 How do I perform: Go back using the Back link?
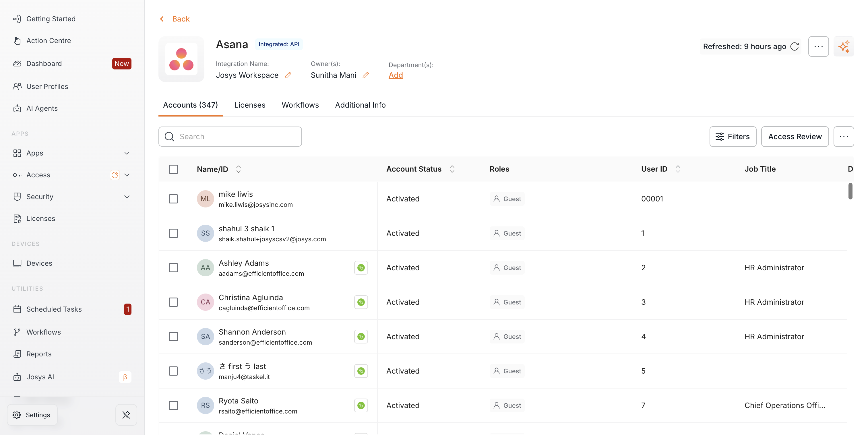pos(175,19)
